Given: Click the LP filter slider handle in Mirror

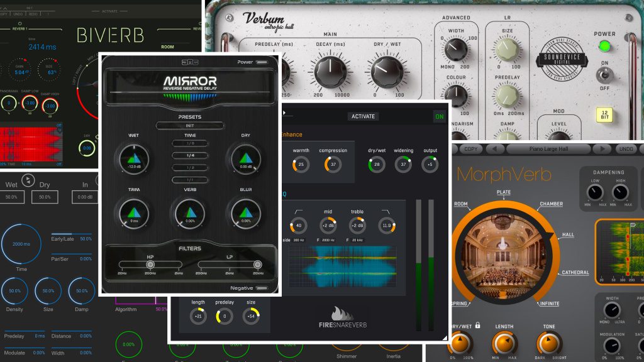Looking at the screenshot, I should (x=257, y=265).
